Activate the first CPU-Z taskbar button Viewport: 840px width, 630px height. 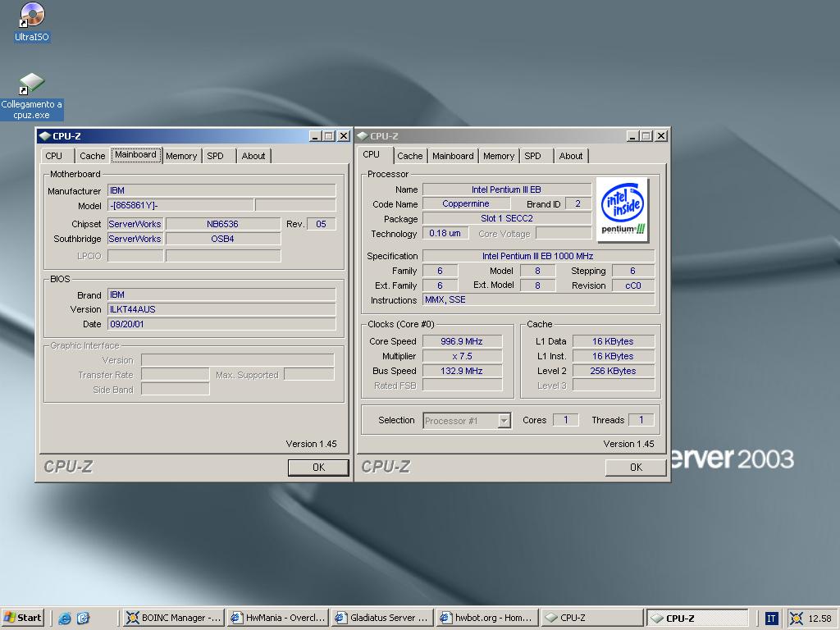591,618
